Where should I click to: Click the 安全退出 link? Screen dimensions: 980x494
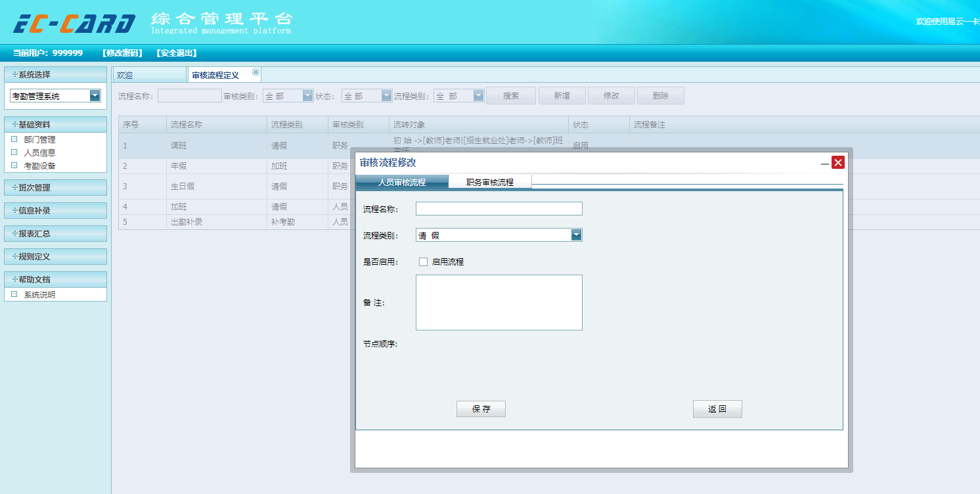click(177, 53)
